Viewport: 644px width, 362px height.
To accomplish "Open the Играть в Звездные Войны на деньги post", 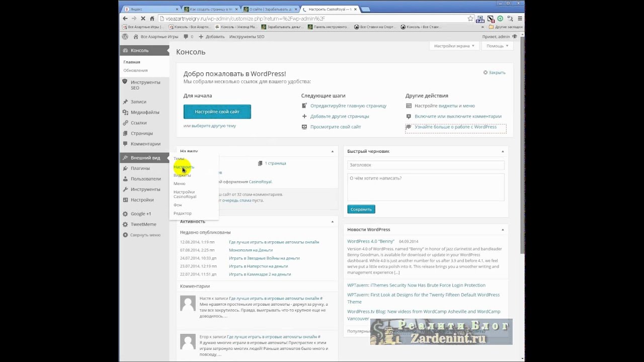I will (x=264, y=258).
